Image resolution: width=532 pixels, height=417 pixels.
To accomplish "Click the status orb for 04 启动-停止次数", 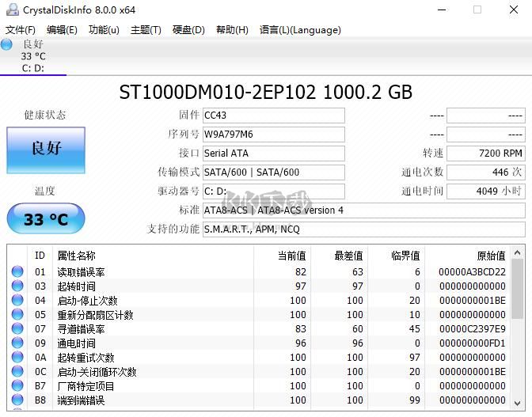I will [17, 300].
